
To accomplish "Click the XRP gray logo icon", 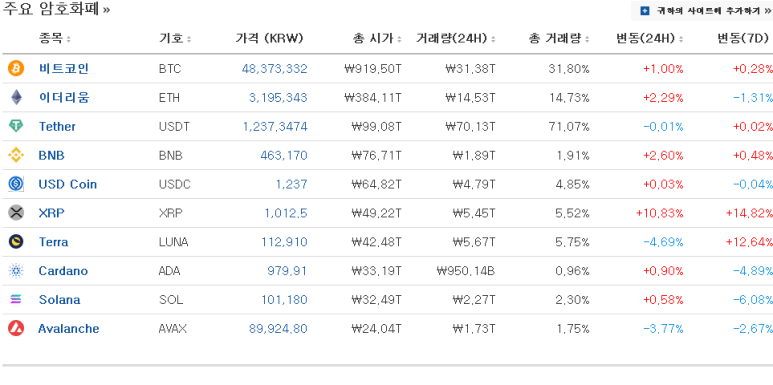I will [x=16, y=213].
